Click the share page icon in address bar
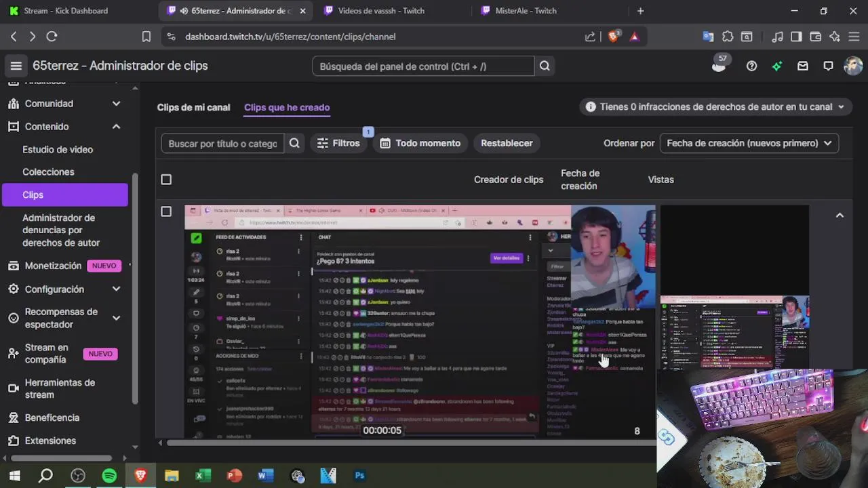The image size is (868, 488). [590, 37]
